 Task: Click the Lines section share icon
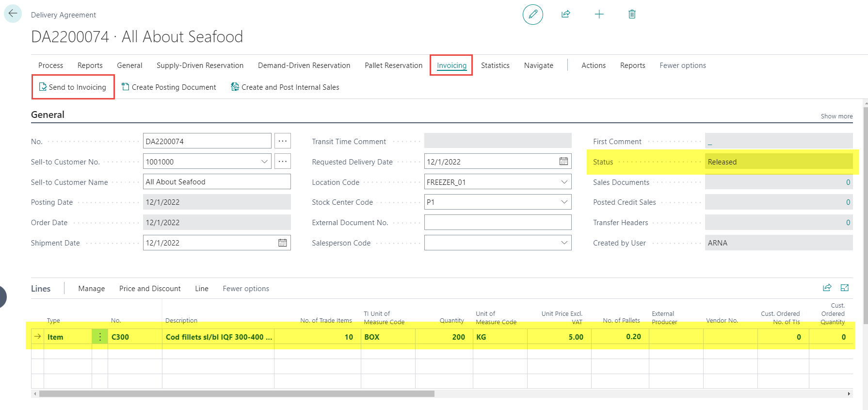827,288
